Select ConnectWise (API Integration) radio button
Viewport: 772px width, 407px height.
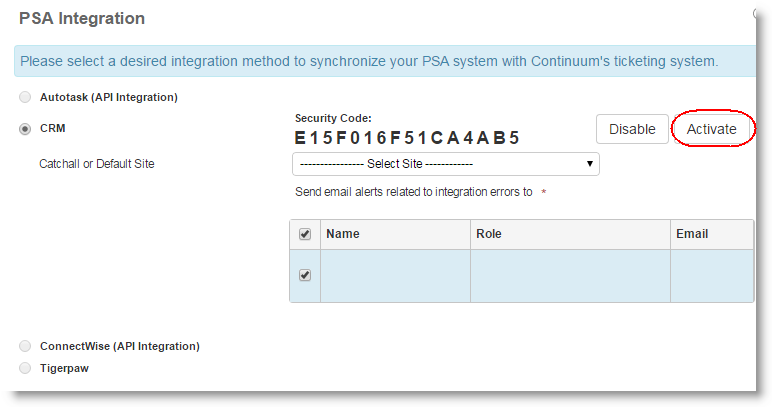[25, 346]
